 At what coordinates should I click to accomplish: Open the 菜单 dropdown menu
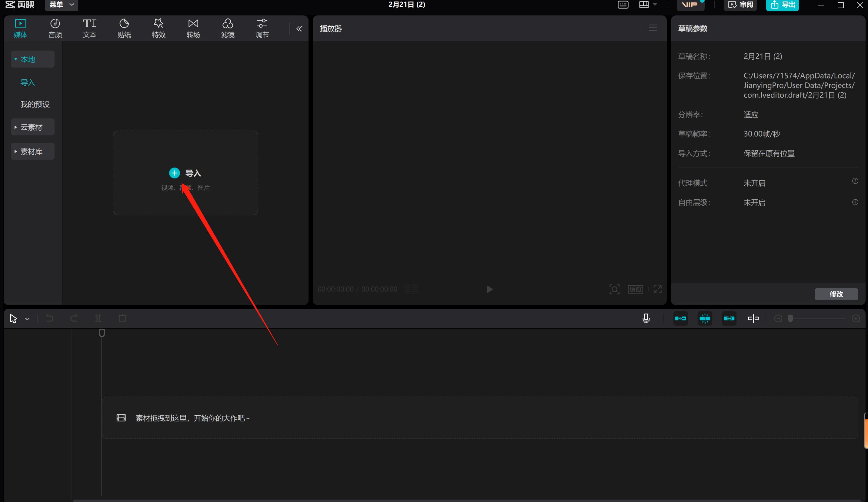[x=61, y=5]
